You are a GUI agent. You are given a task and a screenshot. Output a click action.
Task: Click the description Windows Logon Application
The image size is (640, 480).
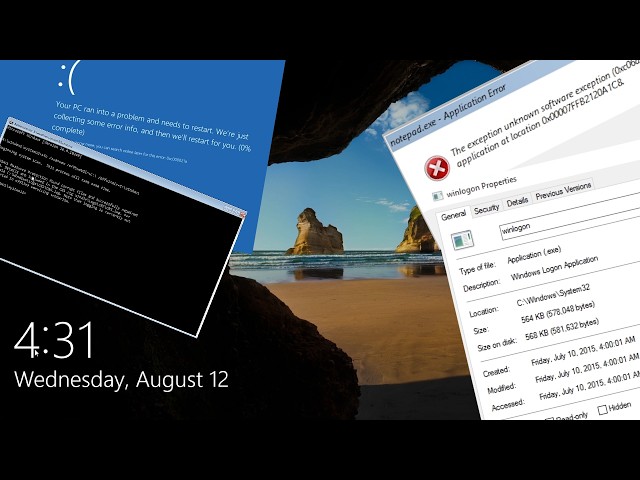(554, 268)
